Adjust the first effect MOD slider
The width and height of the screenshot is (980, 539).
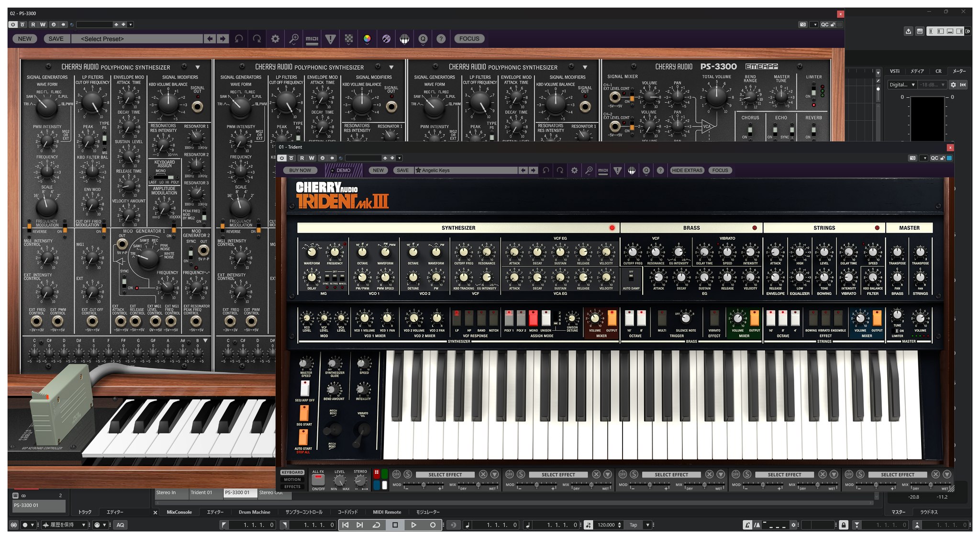pos(423,485)
